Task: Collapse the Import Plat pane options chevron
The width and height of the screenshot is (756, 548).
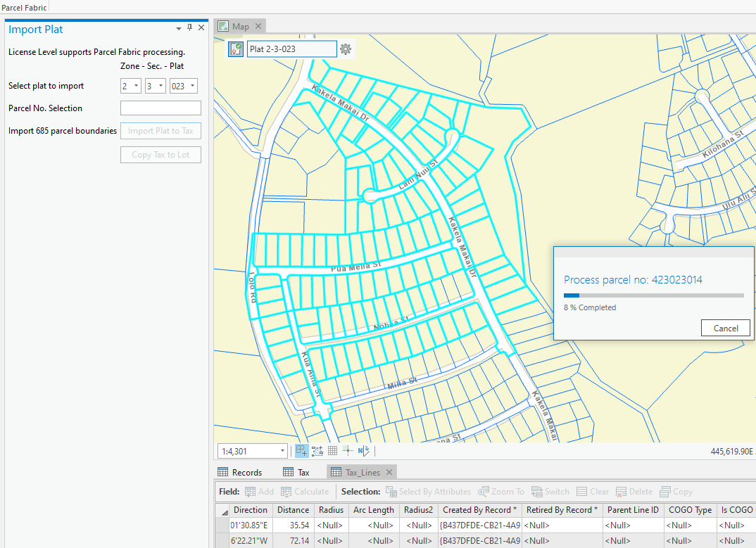Action: pyautogui.click(x=178, y=28)
